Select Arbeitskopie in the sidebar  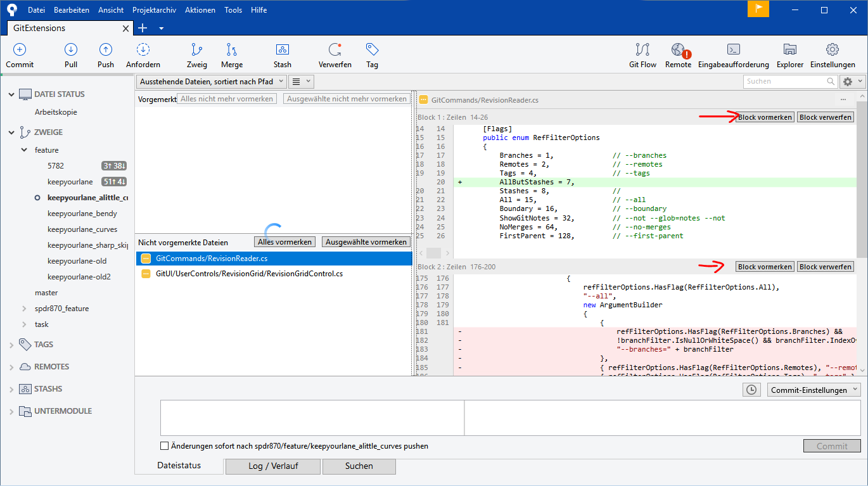(x=56, y=112)
